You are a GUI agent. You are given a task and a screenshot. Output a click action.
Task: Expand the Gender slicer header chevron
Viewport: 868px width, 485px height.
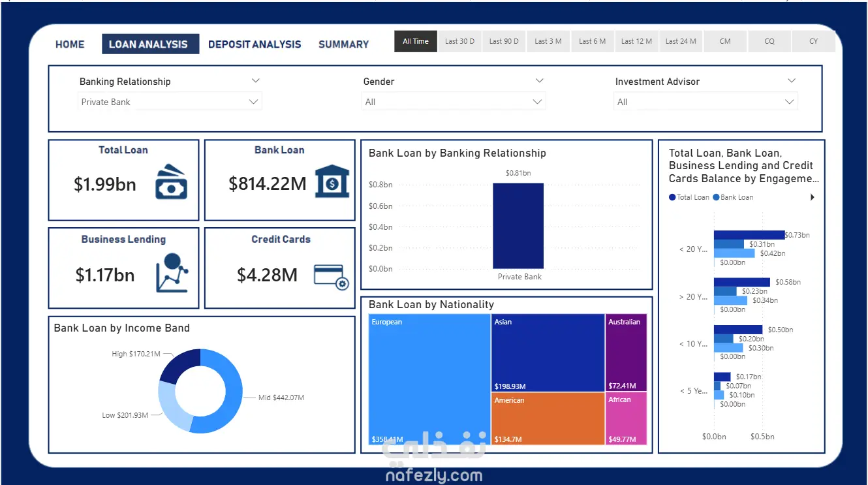point(539,81)
